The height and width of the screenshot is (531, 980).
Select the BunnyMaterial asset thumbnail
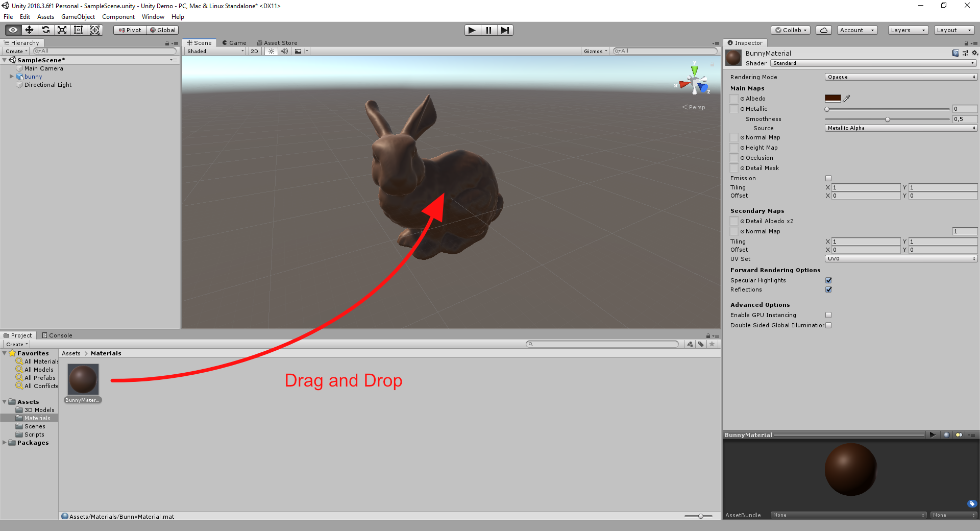pyautogui.click(x=83, y=379)
